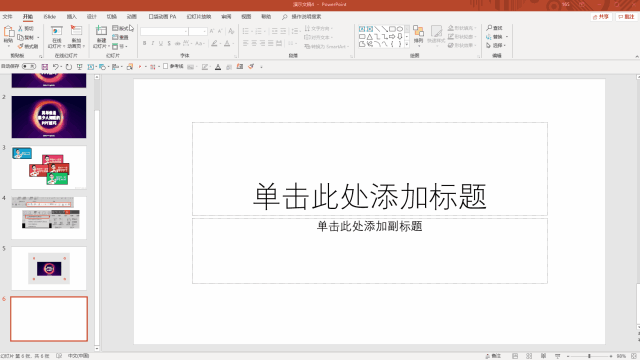This screenshot has width=640, height=360.
Task: Click the zoom out minus button
Action: (568, 356)
